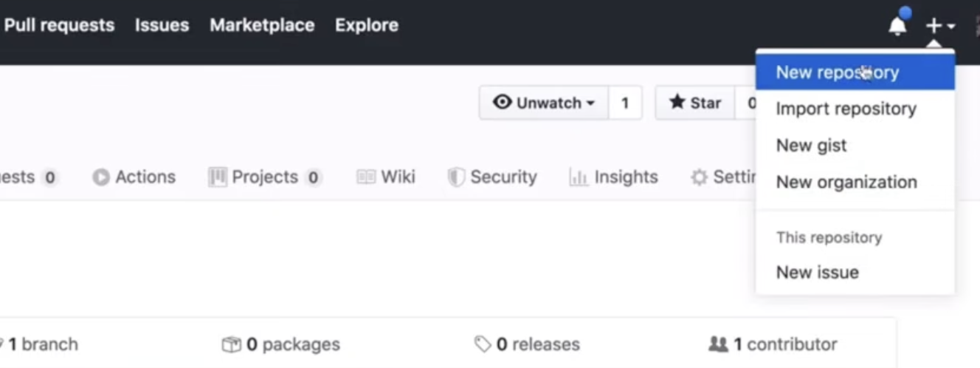980x368 pixels.
Task: Select New gist in dropdown
Action: 811,146
